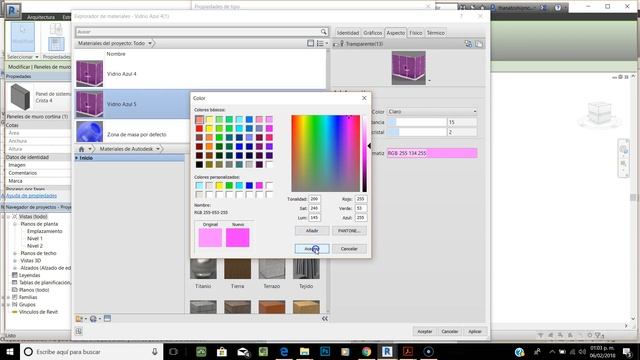Viewport: 640px width, 360px height.
Task: Click the material preview thumbnail in Aspecto
Action: pos(409,68)
